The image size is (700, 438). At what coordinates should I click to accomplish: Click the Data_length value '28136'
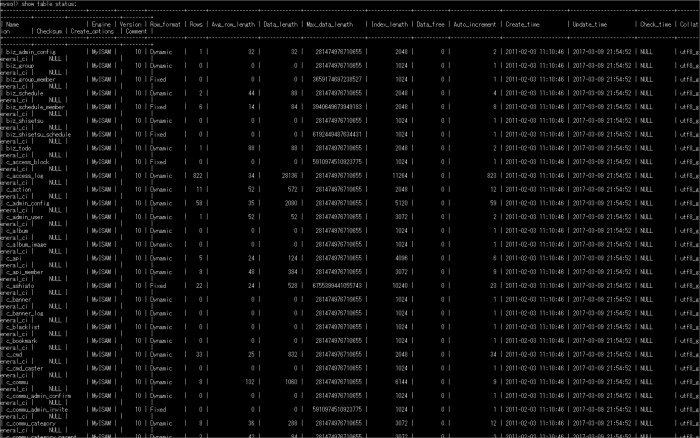(289, 176)
